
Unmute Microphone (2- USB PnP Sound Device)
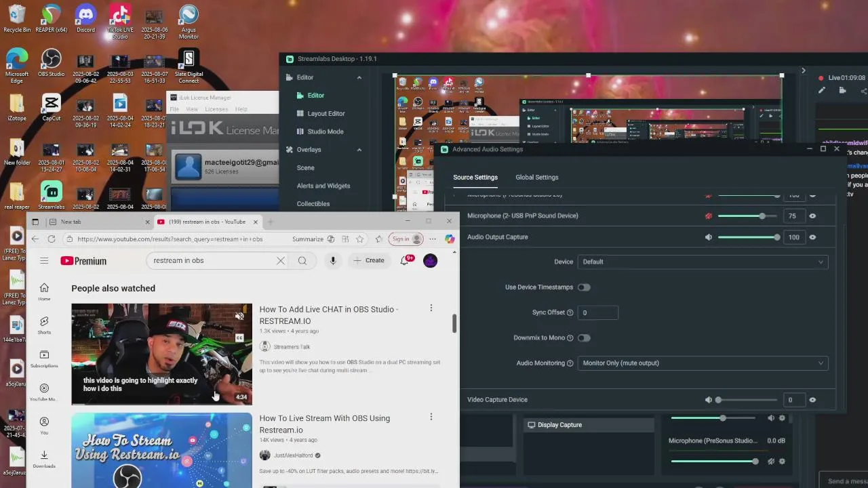pyautogui.click(x=709, y=216)
